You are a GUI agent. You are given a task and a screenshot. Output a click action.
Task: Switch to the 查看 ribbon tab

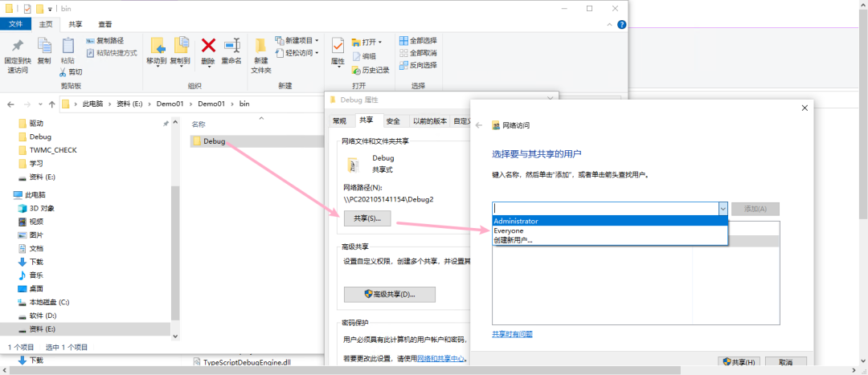104,24
